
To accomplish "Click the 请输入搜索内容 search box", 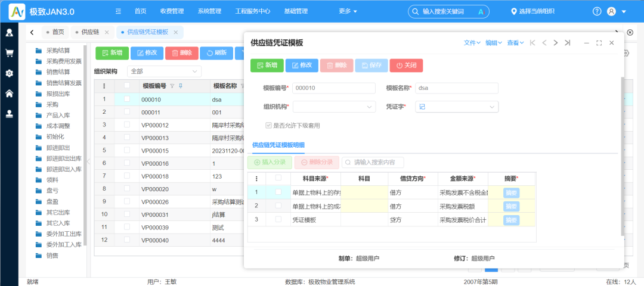I will tap(373, 162).
